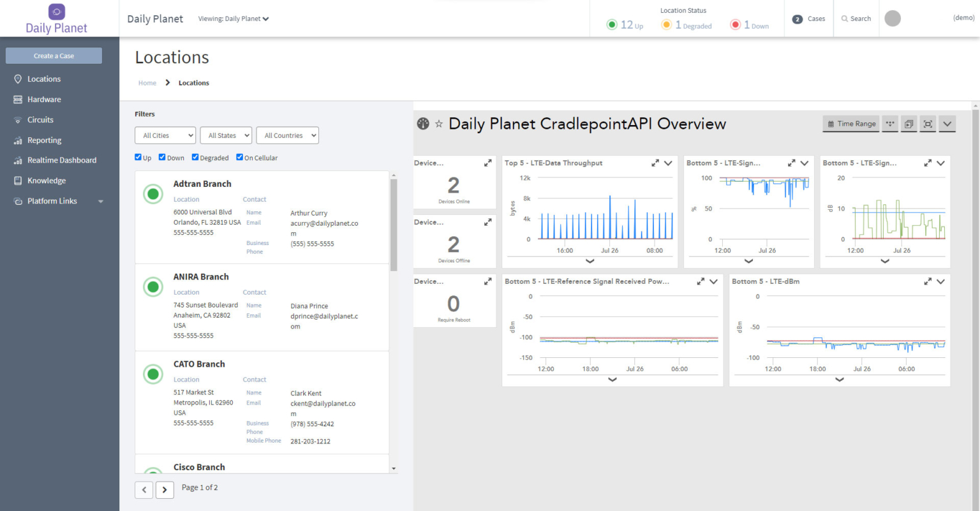This screenshot has width=980, height=511.
Task: Expand the Devices Online widget
Action: [x=487, y=163]
